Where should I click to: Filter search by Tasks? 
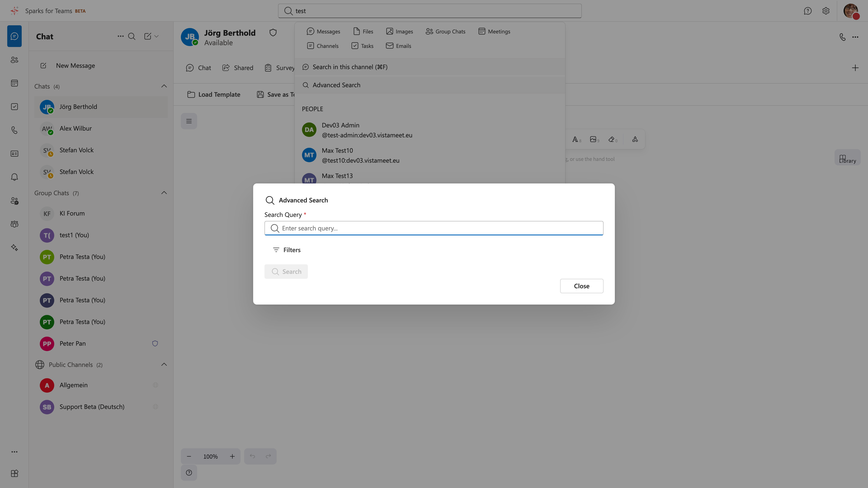click(362, 46)
